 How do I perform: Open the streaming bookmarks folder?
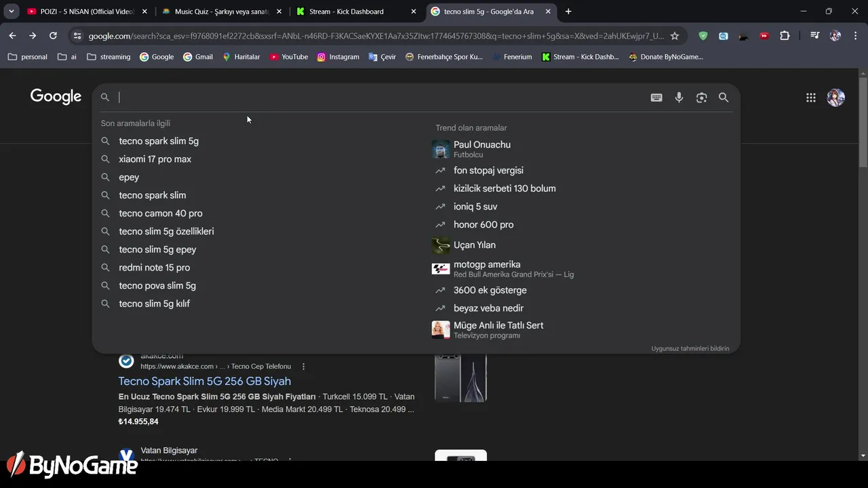(108, 57)
